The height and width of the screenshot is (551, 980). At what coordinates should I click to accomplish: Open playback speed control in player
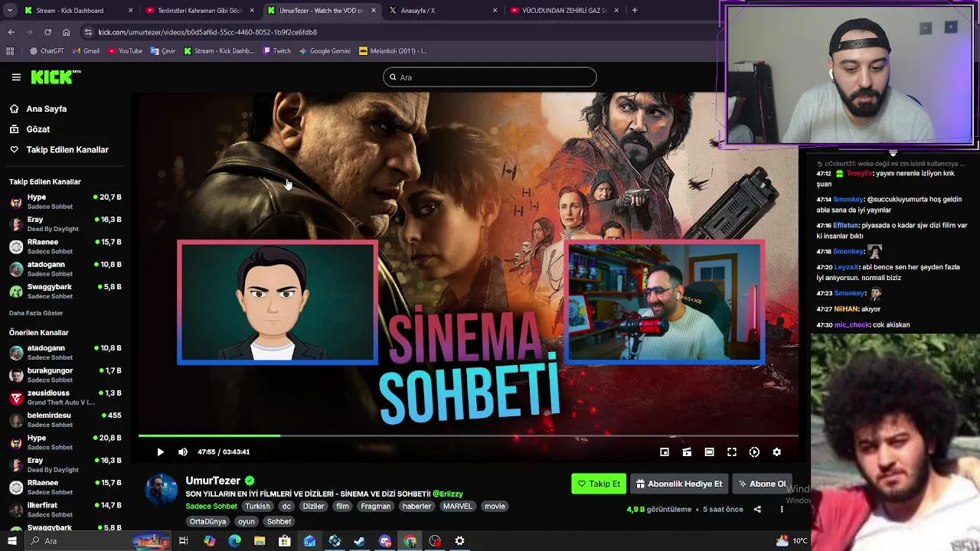pos(754,452)
